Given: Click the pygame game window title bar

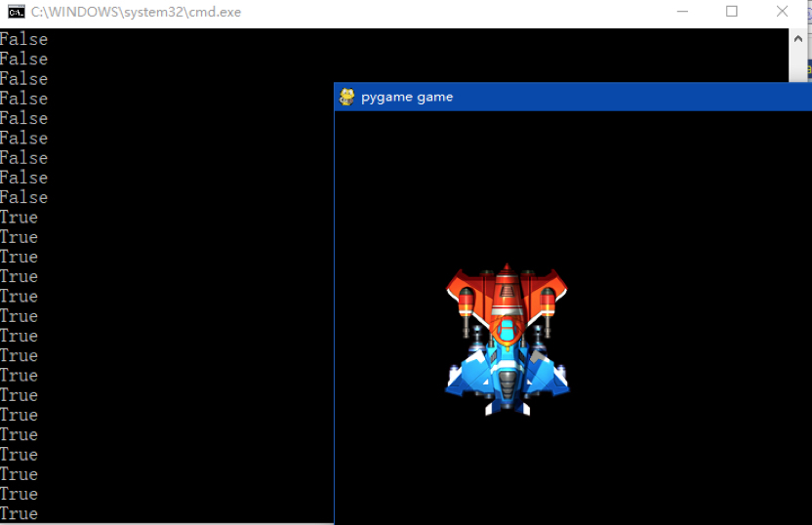Looking at the screenshot, I should (573, 97).
